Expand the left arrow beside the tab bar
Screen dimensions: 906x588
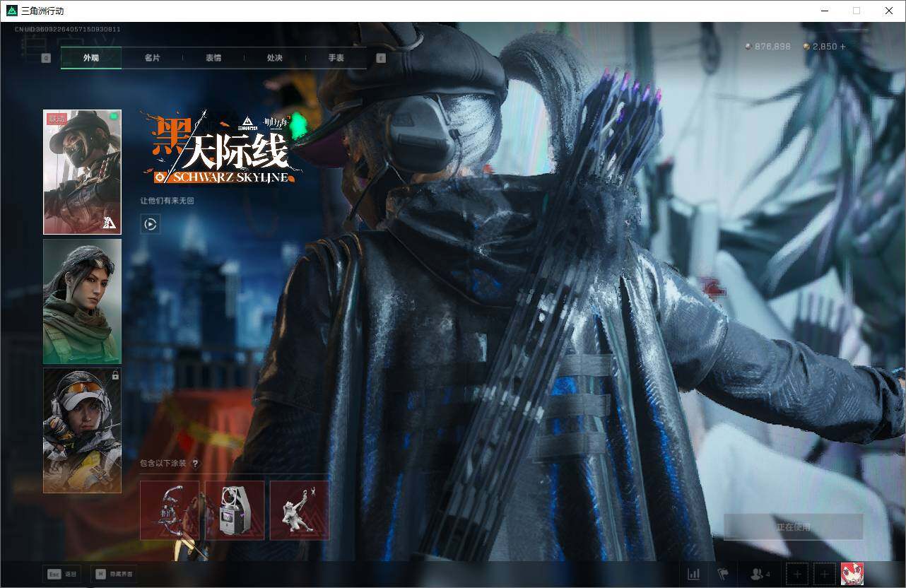(46, 58)
